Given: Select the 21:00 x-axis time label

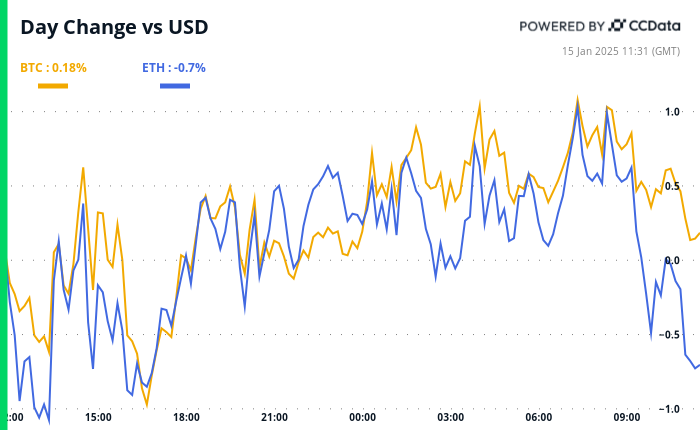Looking at the screenshot, I should [x=274, y=417].
